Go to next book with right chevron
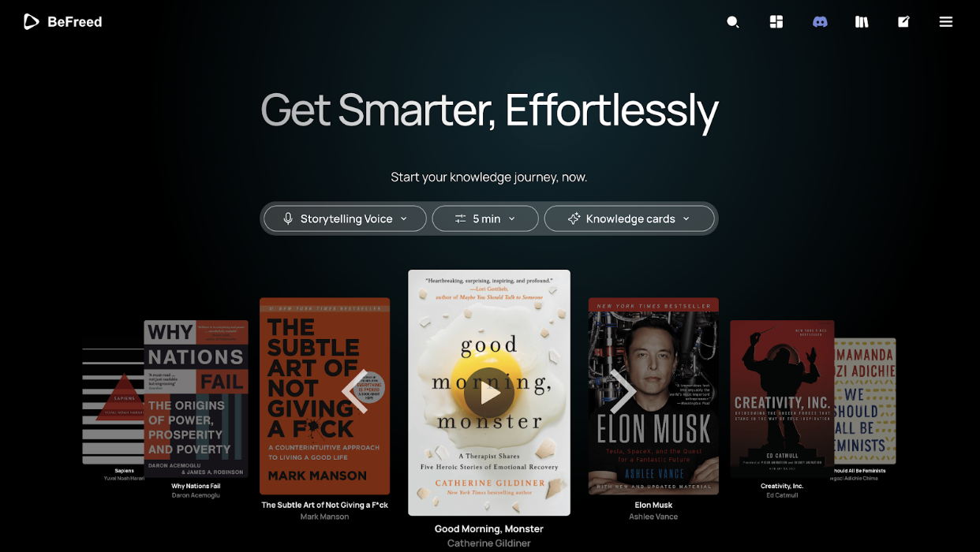The image size is (980, 552). point(623,391)
